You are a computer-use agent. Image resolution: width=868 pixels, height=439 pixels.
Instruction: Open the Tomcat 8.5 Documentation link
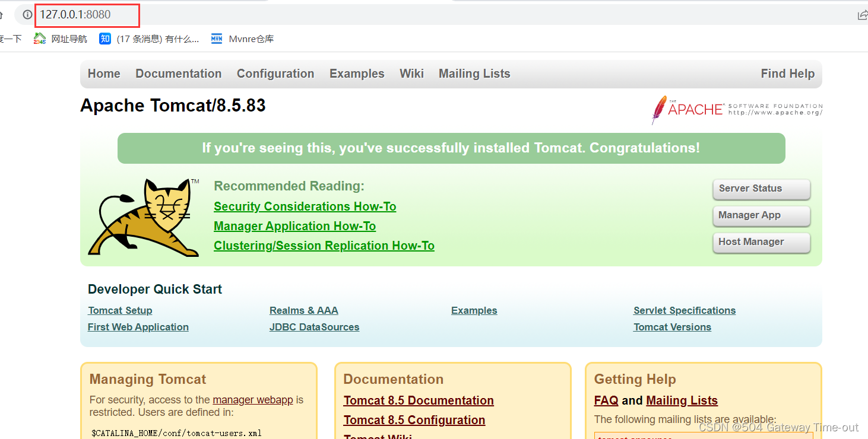point(419,400)
